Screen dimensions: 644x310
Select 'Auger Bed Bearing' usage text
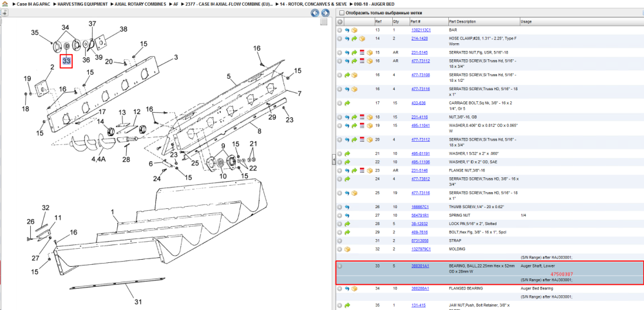pos(536,288)
